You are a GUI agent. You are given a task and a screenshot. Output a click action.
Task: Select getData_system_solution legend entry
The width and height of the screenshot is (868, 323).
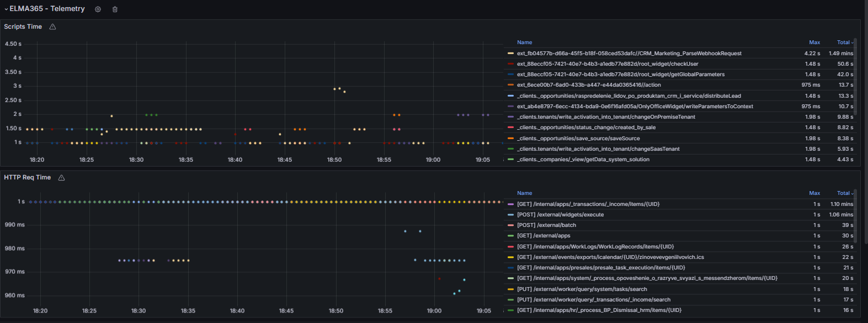[583, 160]
